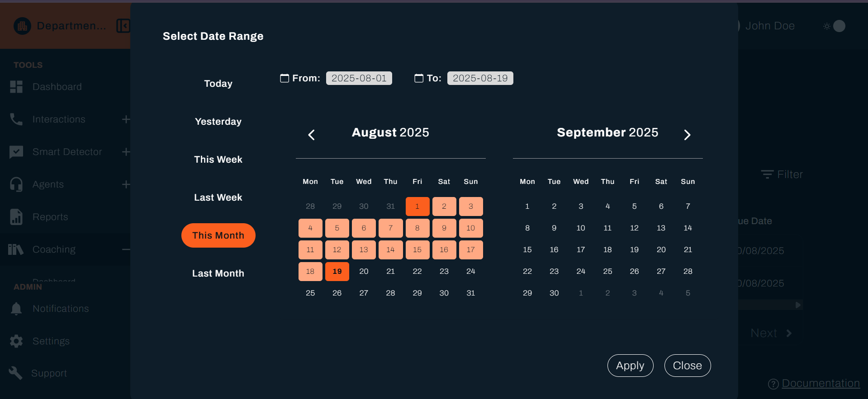Click the Coaching books icon
The image size is (868, 399).
click(x=16, y=249)
